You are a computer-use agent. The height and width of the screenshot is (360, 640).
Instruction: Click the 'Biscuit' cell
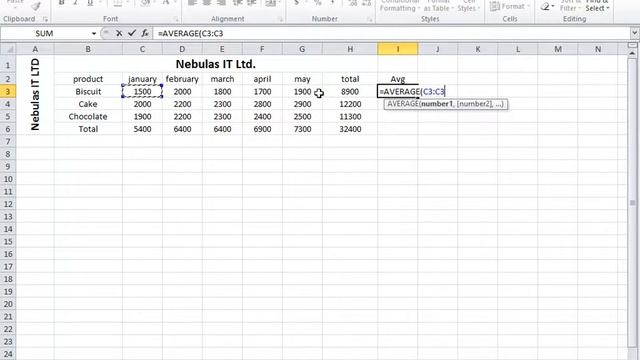pyautogui.click(x=88, y=91)
